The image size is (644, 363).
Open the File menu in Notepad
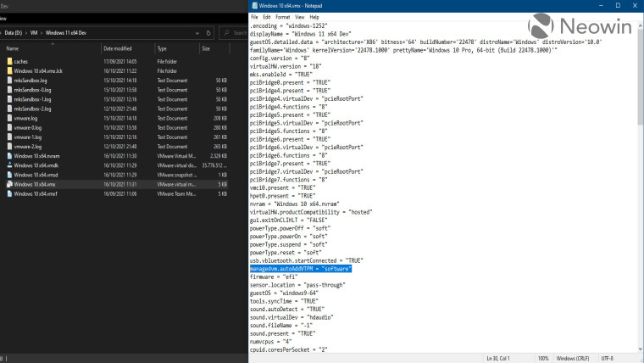254,17
